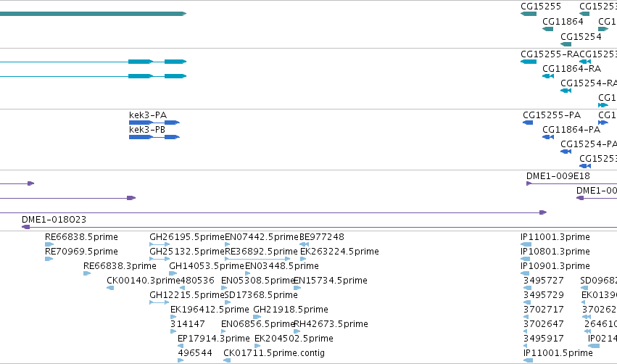Image resolution: width=617 pixels, height=364 pixels.
Task: Click the CG15255 gene arrow glyph
Action: 529,14
